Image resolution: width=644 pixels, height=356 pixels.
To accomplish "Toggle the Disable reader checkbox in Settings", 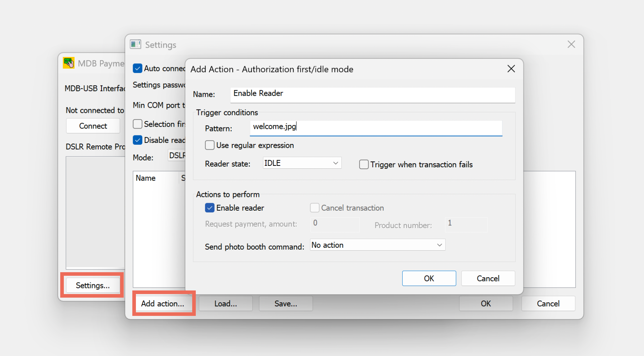I will coord(138,140).
